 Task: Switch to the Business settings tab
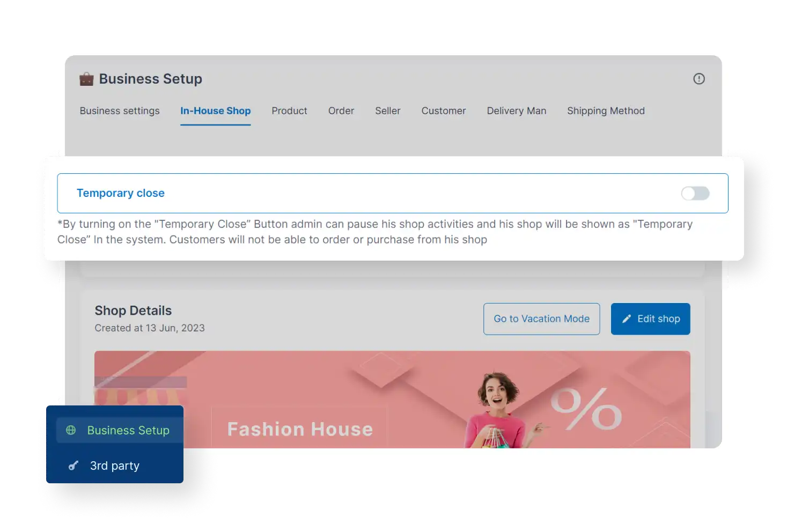(x=119, y=111)
